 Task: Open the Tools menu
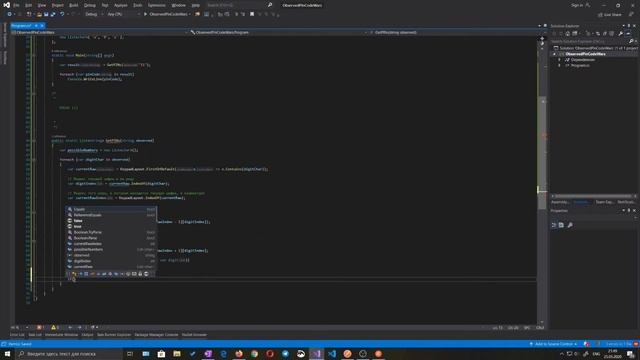pos(138,5)
